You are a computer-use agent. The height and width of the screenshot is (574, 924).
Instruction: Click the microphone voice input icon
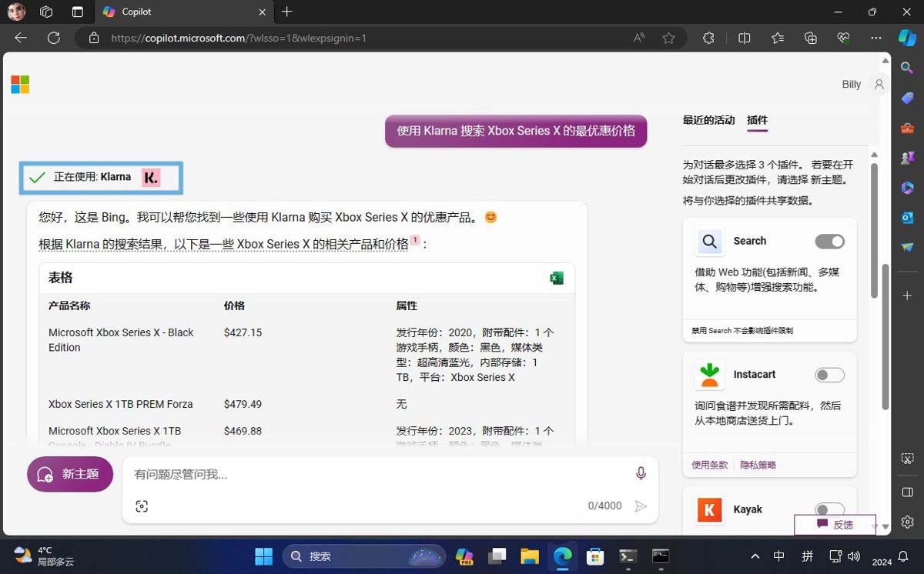pos(641,473)
